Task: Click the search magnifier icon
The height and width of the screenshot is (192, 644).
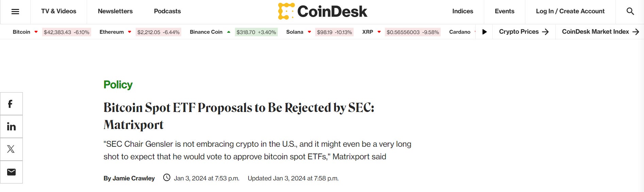Action: click(x=630, y=12)
